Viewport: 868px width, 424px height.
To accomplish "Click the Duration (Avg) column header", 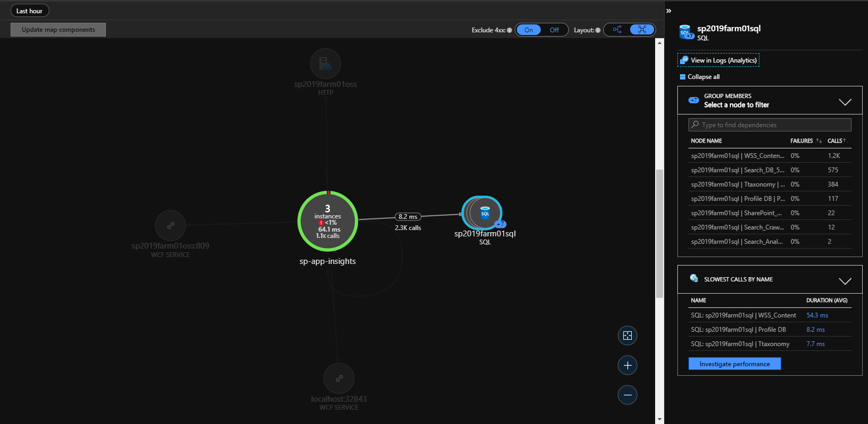I will [x=827, y=301].
